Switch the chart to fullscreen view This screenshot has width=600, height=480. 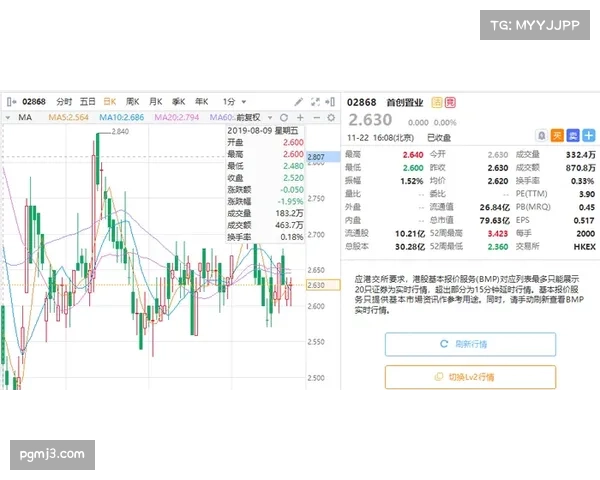point(315,102)
